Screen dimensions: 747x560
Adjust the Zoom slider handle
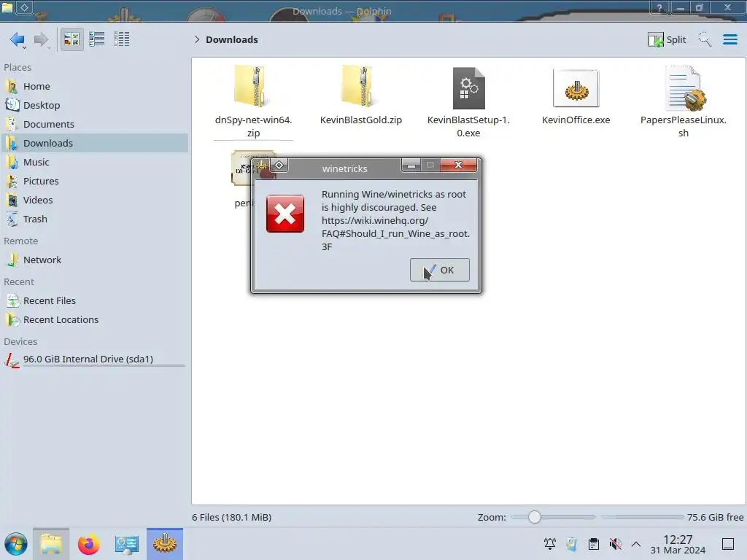pos(535,517)
